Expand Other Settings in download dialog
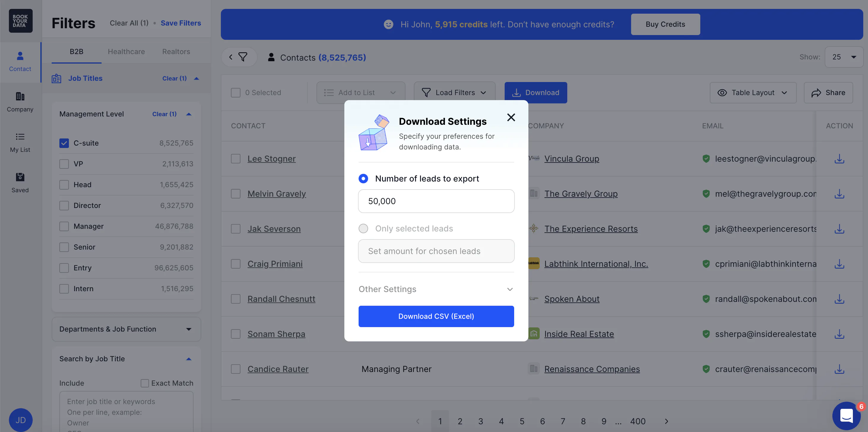Image resolution: width=868 pixels, height=432 pixels. [x=436, y=289]
